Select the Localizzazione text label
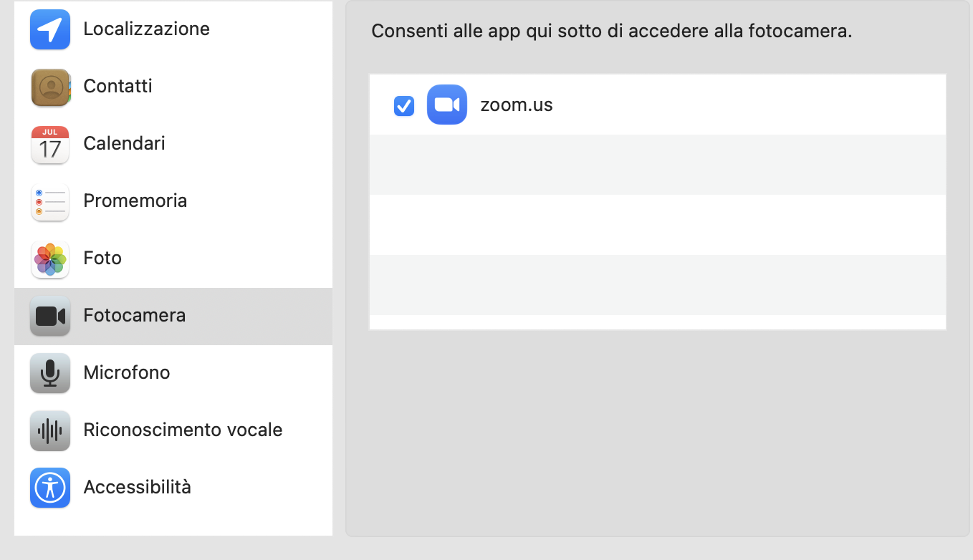 click(x=146, y=29)
